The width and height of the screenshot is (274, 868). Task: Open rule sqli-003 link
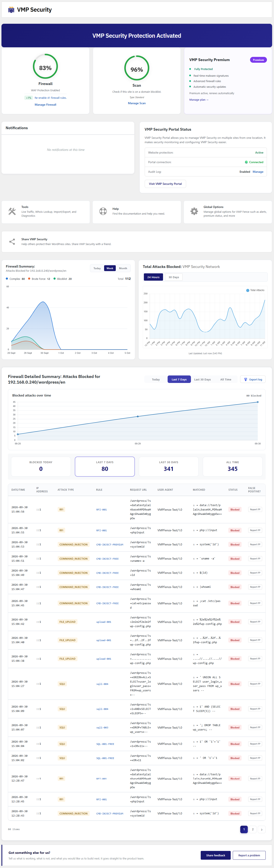pyautogui.click(x=102, y=728)
